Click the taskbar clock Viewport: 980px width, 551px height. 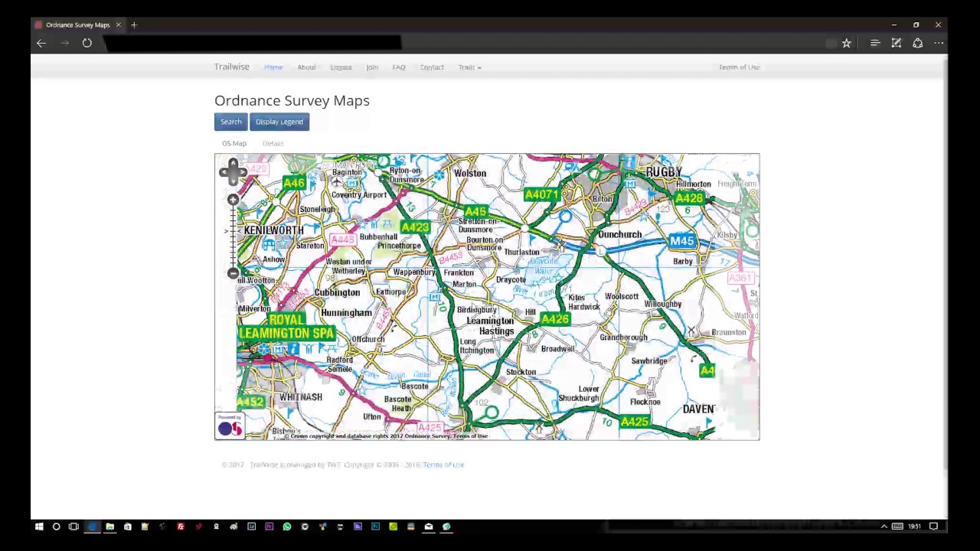(915, 527)
